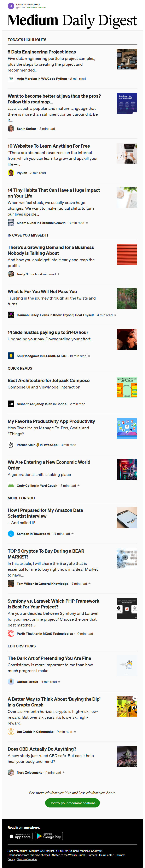
Task: Click Piyush's yellow author avatar
Action: pyautogui.click(x=11, y=172)
